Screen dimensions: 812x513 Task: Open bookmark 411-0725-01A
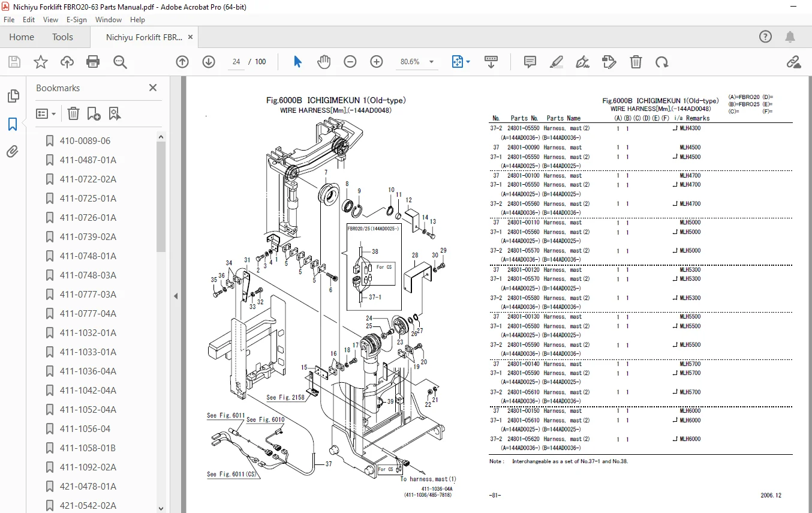click(x=88, y=199)
